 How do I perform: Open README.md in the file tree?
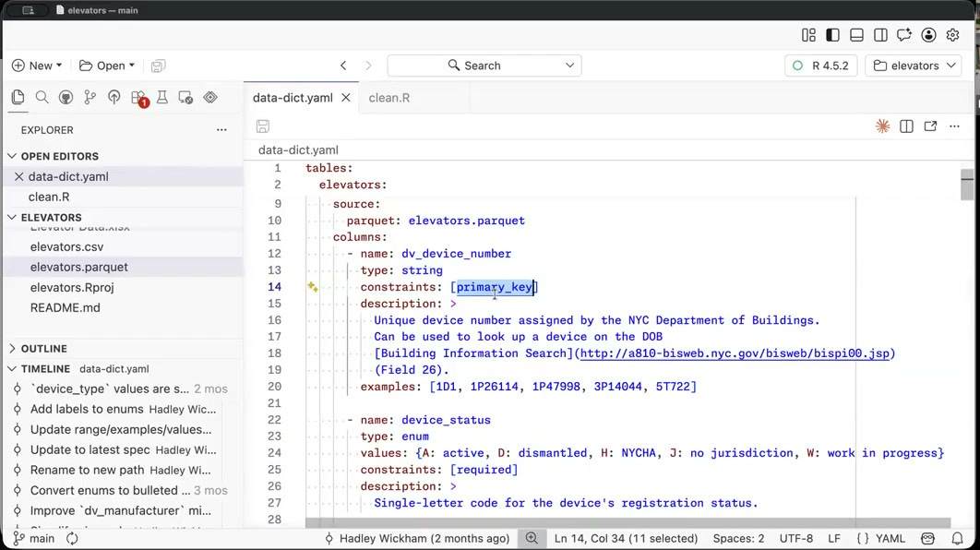(65, 307)
